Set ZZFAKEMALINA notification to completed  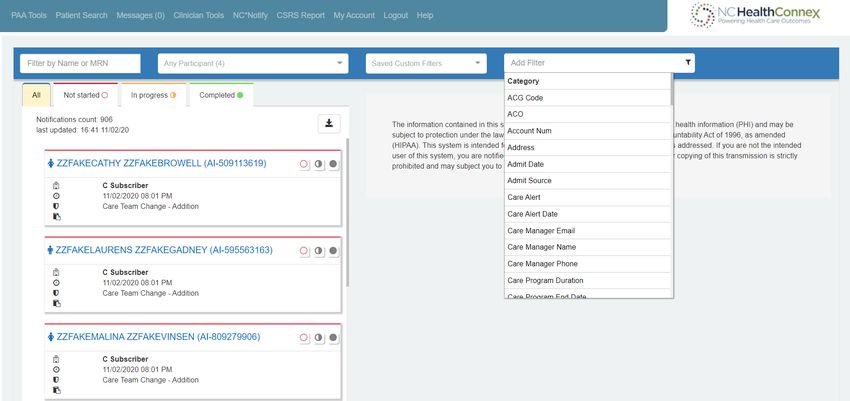pos(333,338)
